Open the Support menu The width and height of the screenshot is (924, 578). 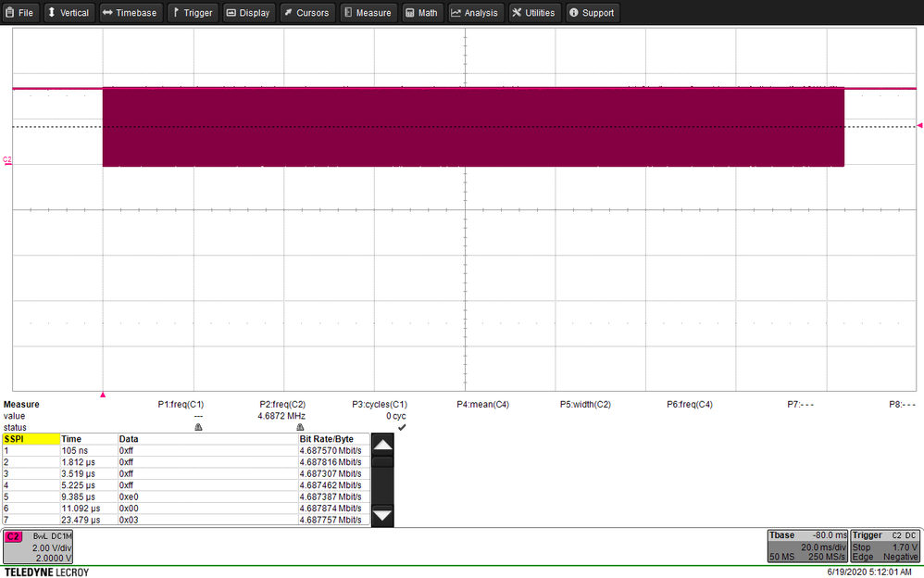click(593, 12)
